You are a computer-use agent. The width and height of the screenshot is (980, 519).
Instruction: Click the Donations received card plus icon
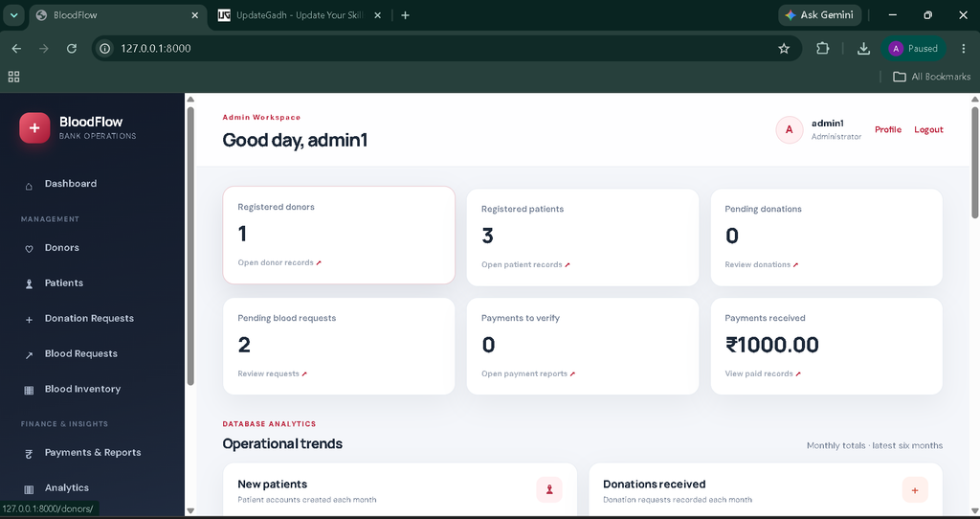(x=915, y=489)
